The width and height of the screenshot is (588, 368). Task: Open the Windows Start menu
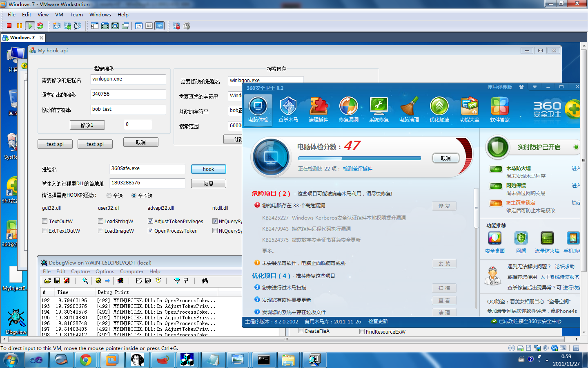[11, 360]
